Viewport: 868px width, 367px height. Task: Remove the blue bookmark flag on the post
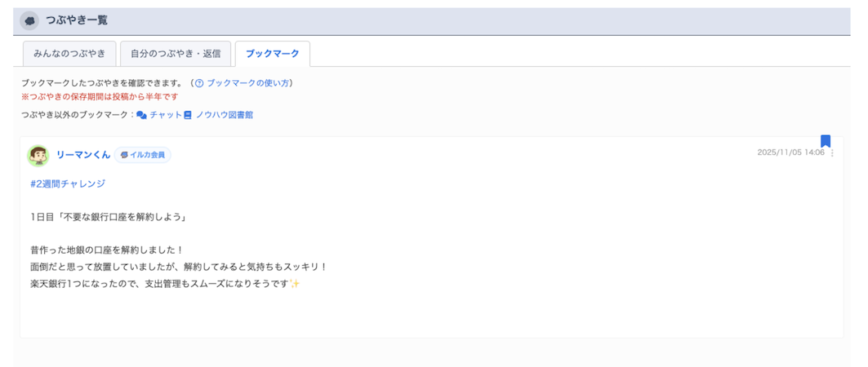tap(826, 141)
